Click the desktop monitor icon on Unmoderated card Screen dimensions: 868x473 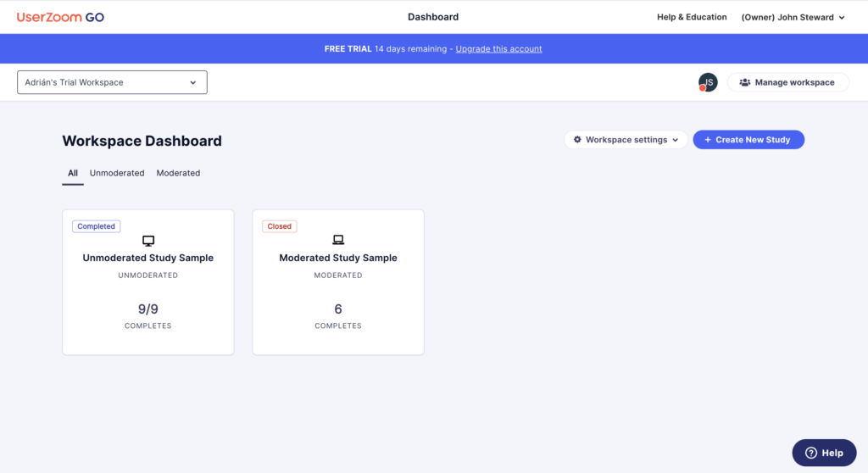click(x=148, y=241)
